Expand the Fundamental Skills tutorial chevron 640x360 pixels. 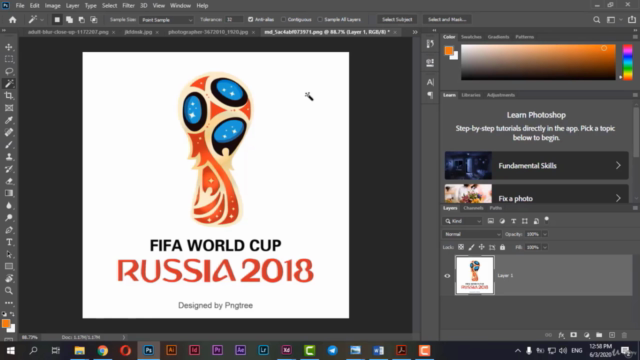[618, 166]
